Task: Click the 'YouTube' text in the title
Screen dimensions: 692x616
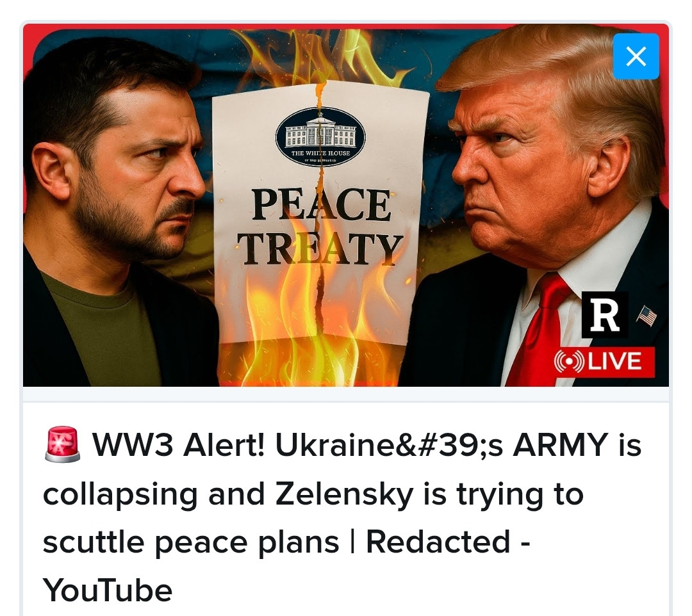Action: click(x=107, y=590)
